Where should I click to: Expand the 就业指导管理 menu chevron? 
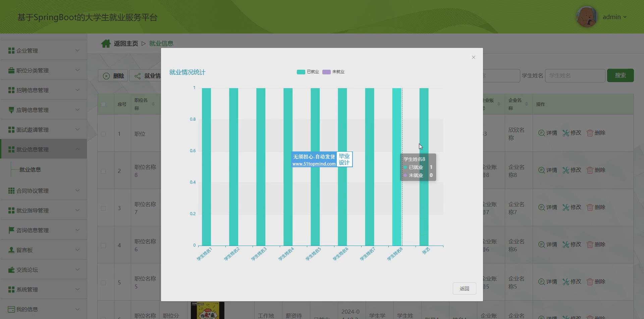pos(77,210)
